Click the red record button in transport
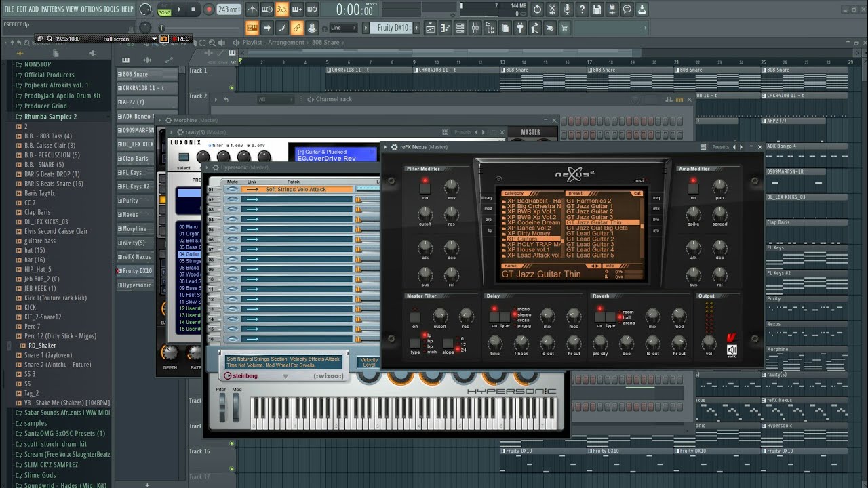 (x=208, y=9)
